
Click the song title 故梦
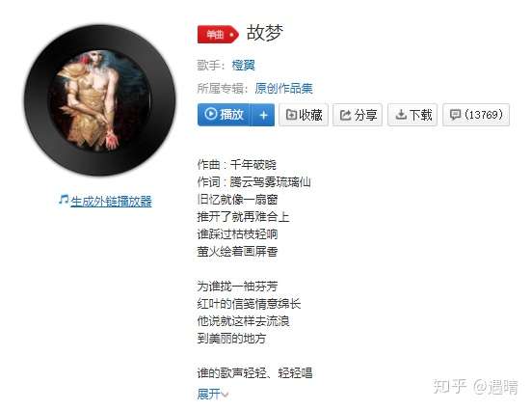tap(265, 33)
